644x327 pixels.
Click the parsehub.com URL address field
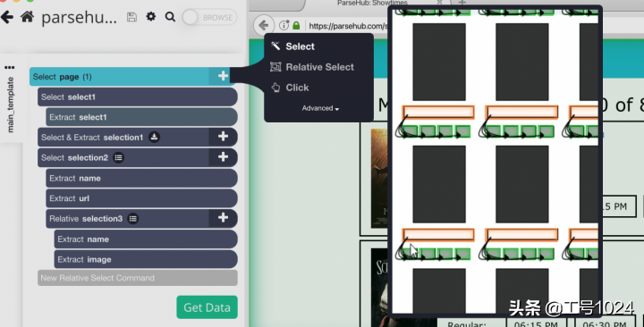tap(347, 26)
